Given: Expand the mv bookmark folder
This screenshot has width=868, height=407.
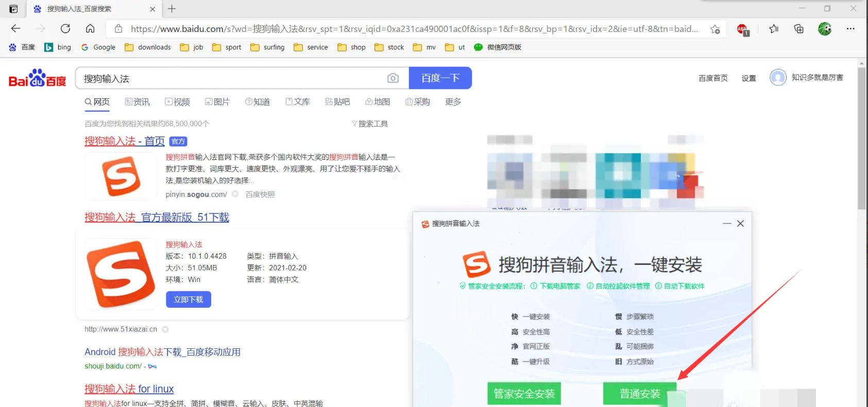Looking at the screenshot, I should (x=424, y=47).
